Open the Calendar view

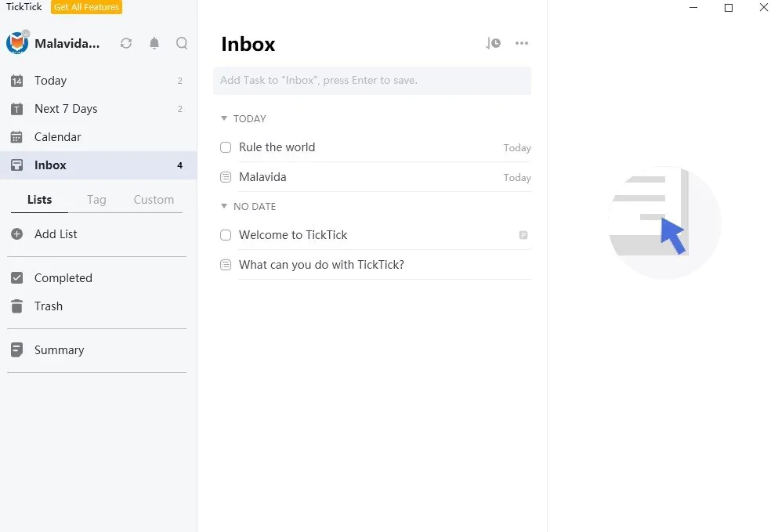57,137
